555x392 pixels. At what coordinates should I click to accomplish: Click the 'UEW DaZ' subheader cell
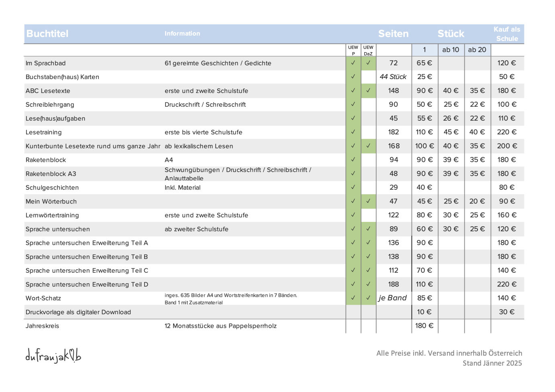(x=368, y=50)
